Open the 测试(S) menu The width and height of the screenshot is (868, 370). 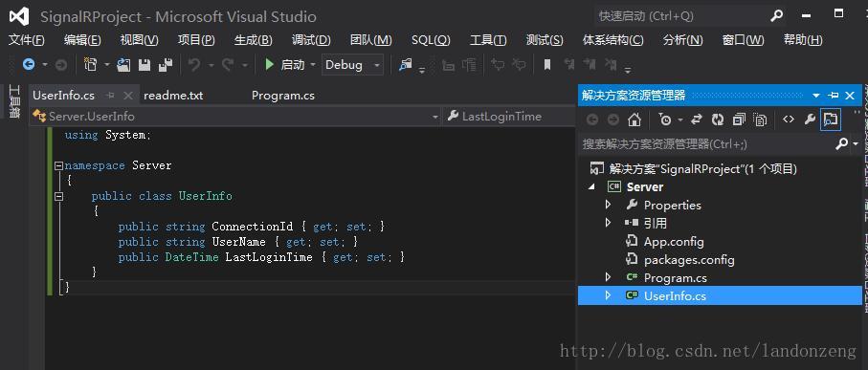click(545, 40)
